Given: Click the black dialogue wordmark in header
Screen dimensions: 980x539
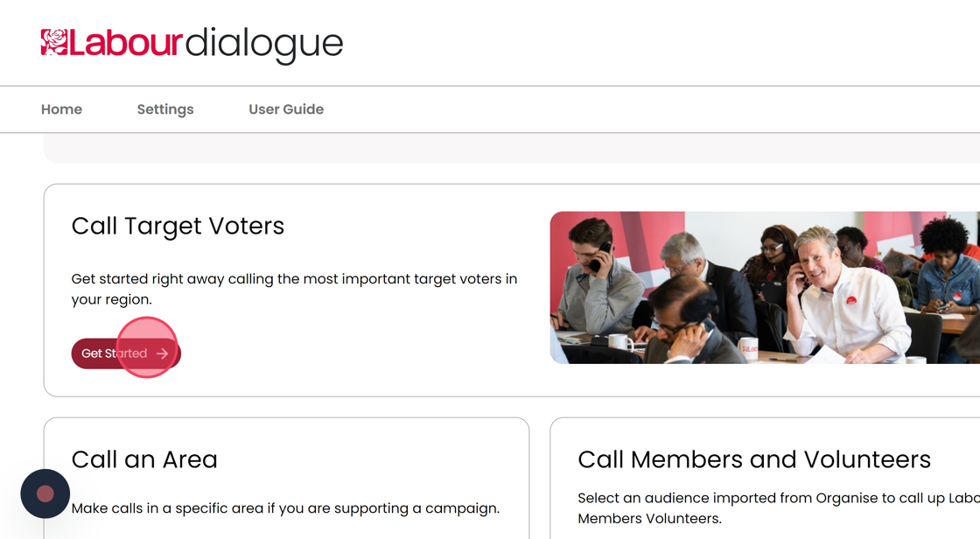Looking at the screenshot, I should (x=264, y=44).
